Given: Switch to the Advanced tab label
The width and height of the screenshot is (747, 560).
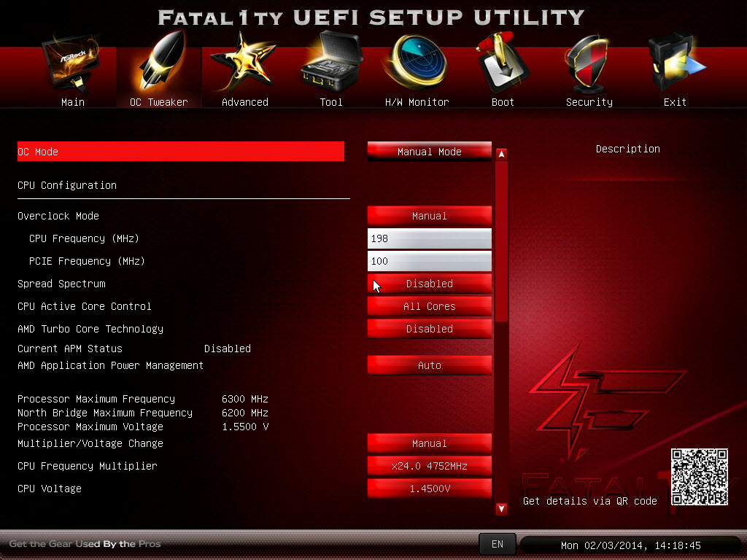Looking at the screenshot, I should [x=245, y=102].
